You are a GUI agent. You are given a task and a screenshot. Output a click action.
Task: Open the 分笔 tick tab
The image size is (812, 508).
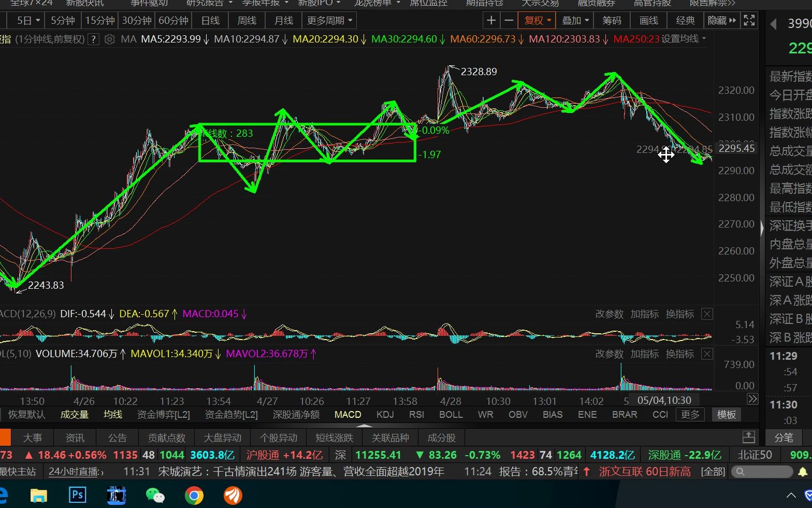784,438
